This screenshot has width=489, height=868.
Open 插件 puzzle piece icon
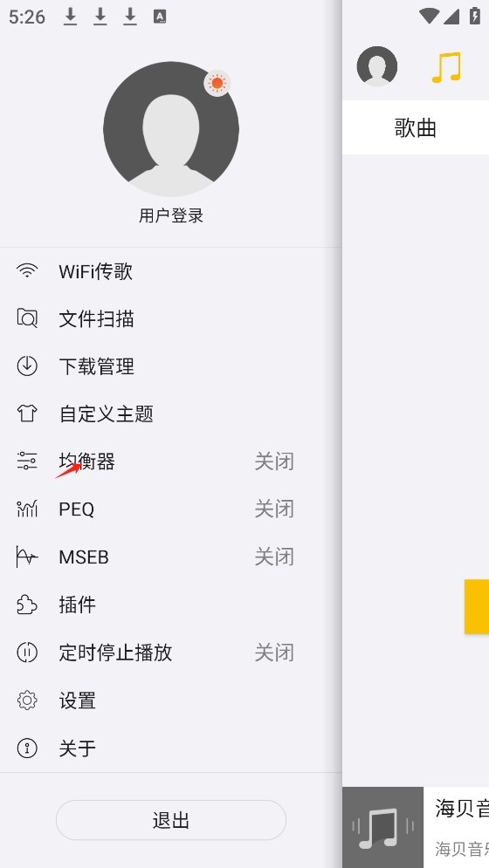tap(26, 605)
